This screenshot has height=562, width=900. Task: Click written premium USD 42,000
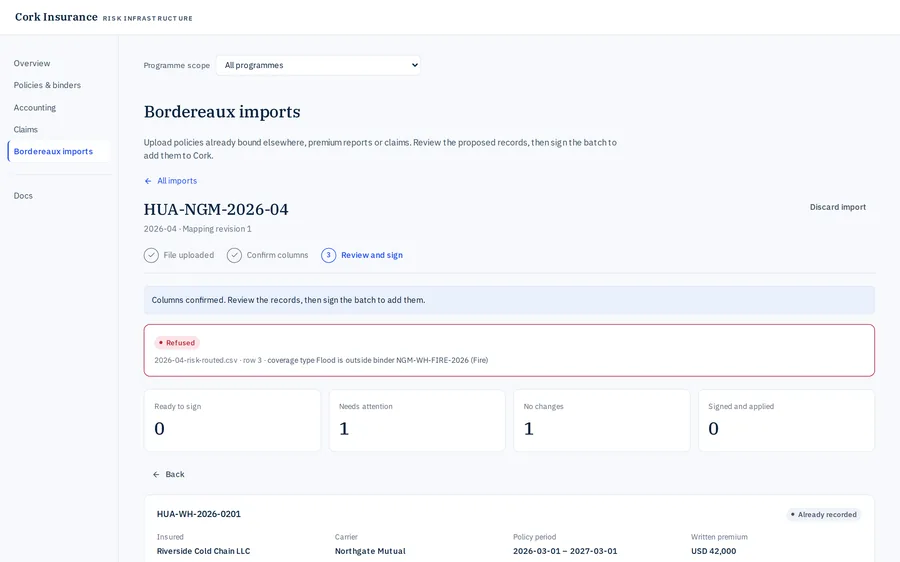click(x=713, y=551)
